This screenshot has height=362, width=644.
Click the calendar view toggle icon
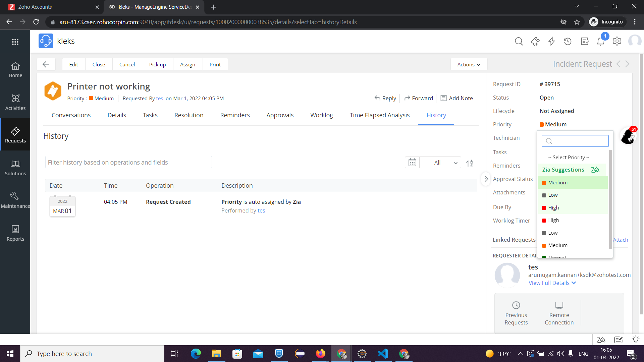(x=412, y=162)
